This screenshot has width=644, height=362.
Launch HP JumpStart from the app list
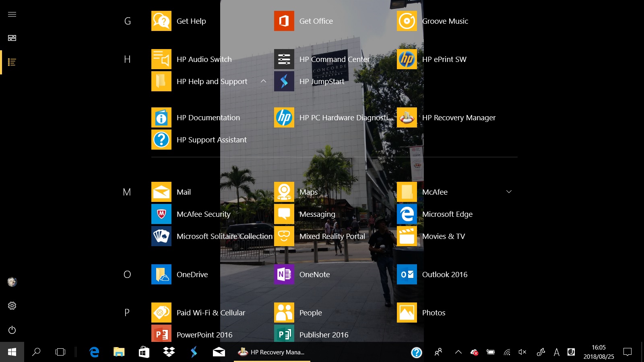tap(284, 81)
